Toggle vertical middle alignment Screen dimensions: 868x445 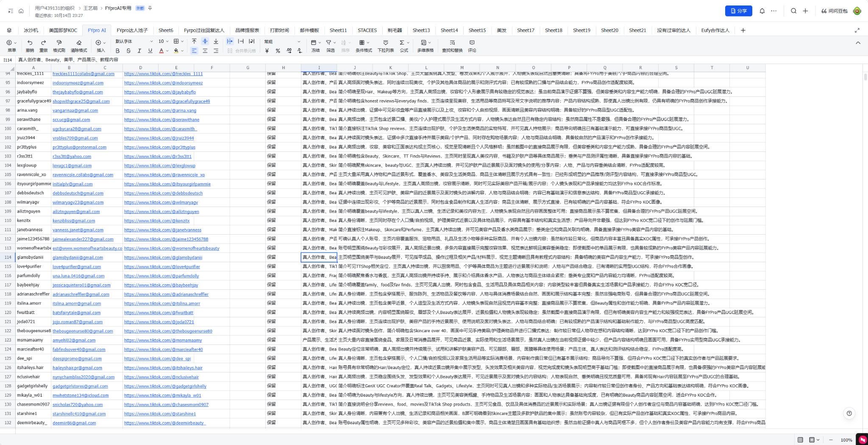(205, 41)
